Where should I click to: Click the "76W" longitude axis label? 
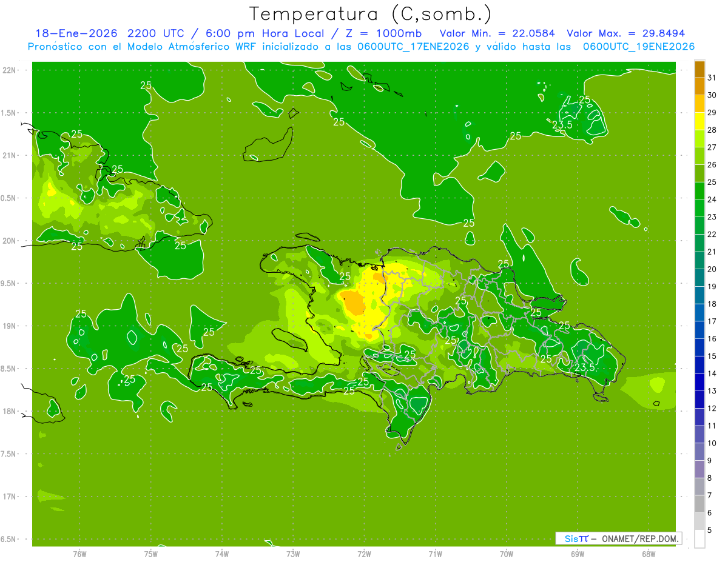(79, 554)
